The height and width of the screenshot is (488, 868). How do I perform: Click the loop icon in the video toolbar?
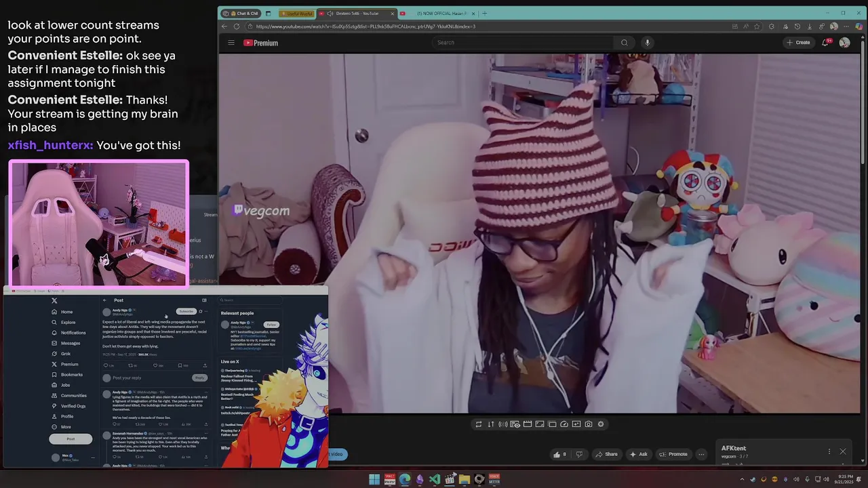point(479,424)
